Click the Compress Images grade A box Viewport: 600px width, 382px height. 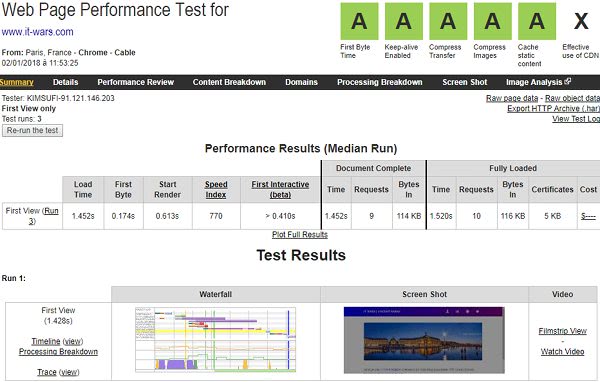tap(492, 21)
